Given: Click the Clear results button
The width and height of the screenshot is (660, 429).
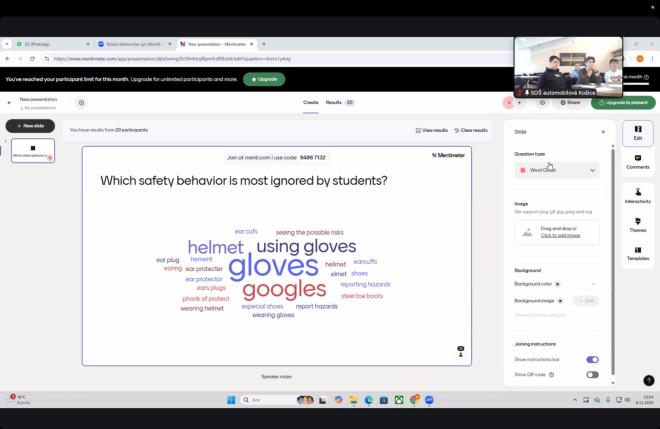Looking at the screenshot, I should [470, 130].
